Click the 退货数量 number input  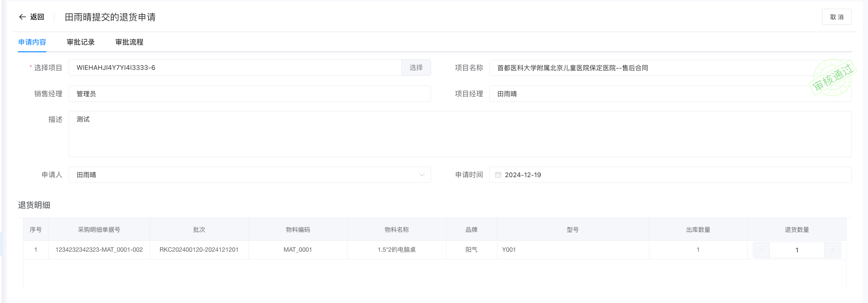797,250
